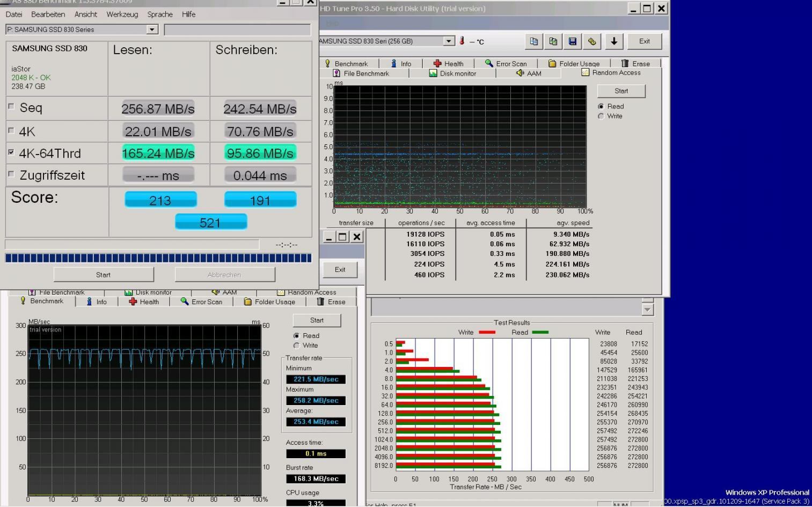Uncheck the 4K-64Thrd test checkbox
The height and width of the screenshot is (507, 812).
point(11,152)
